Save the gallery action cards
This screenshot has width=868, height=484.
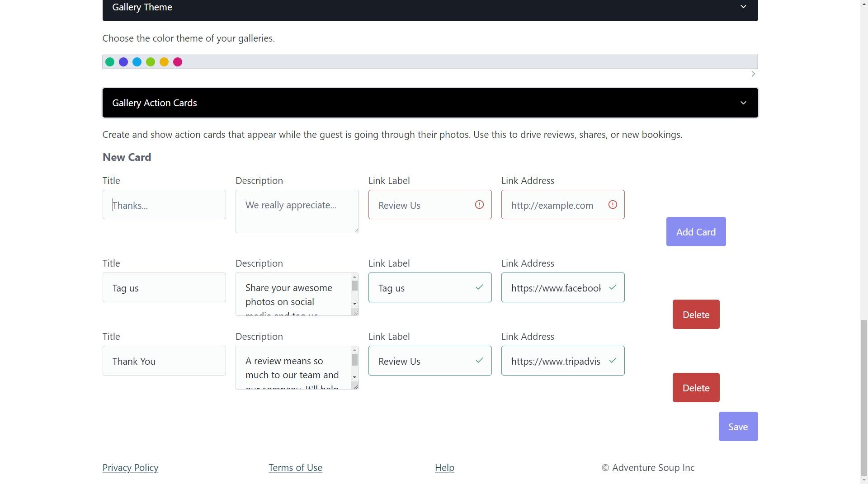point(738,427)
